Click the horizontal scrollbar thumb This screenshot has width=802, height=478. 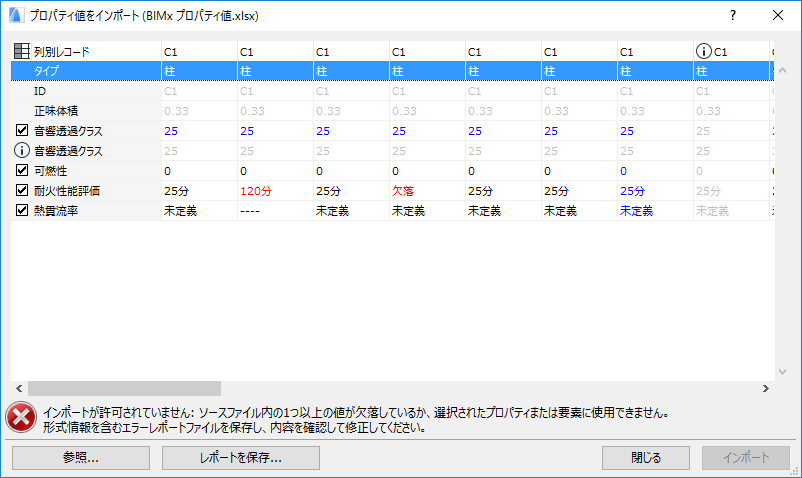(x=124, y=389)
